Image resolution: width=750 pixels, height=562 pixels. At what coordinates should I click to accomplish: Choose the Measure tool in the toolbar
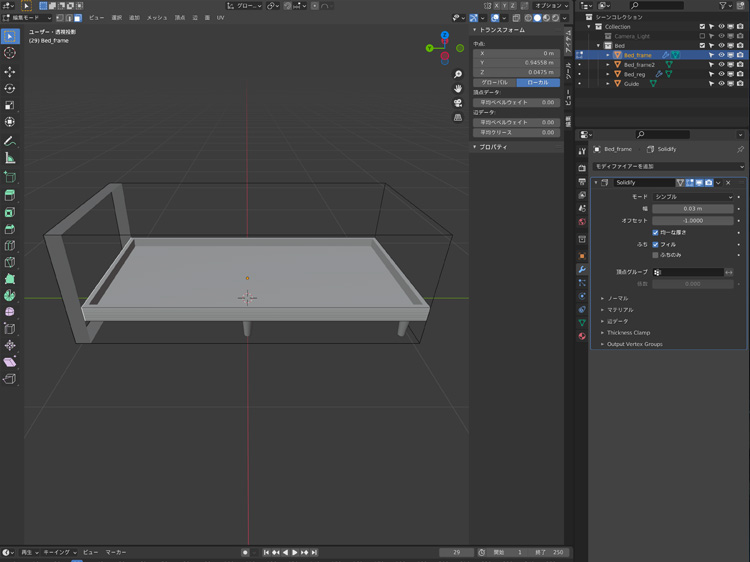point(10,158)
